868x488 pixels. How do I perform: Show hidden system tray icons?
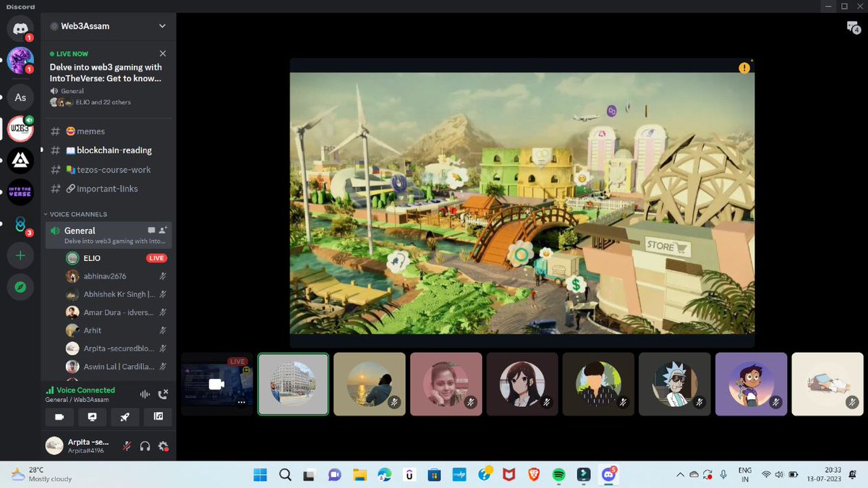pos(679,475)
